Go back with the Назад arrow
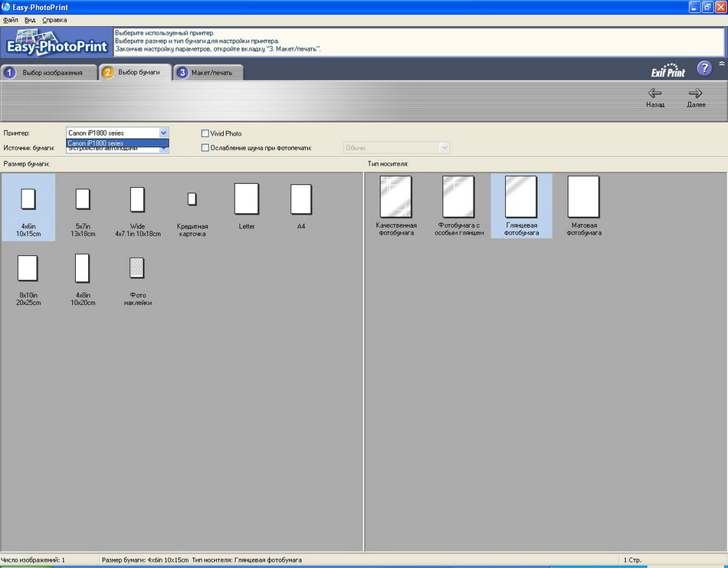Image resolution: width=728 pixels, height=568 pixels. point(655,97)
